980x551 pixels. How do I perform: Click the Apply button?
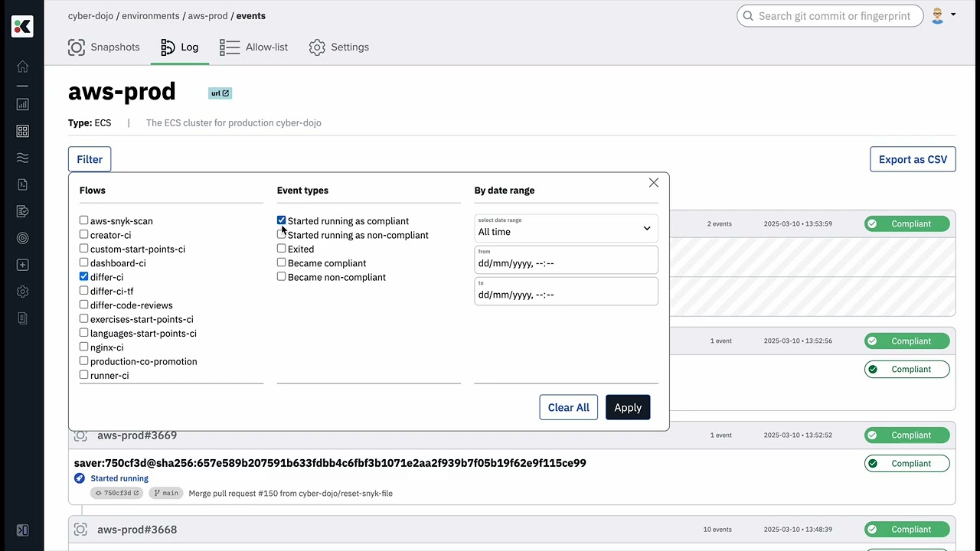click(x=628, y=407)
